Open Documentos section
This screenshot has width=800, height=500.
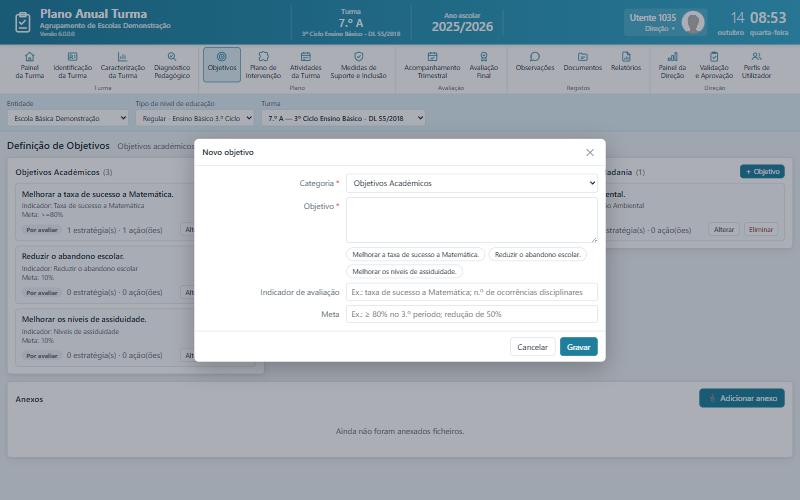click(583, 61)
